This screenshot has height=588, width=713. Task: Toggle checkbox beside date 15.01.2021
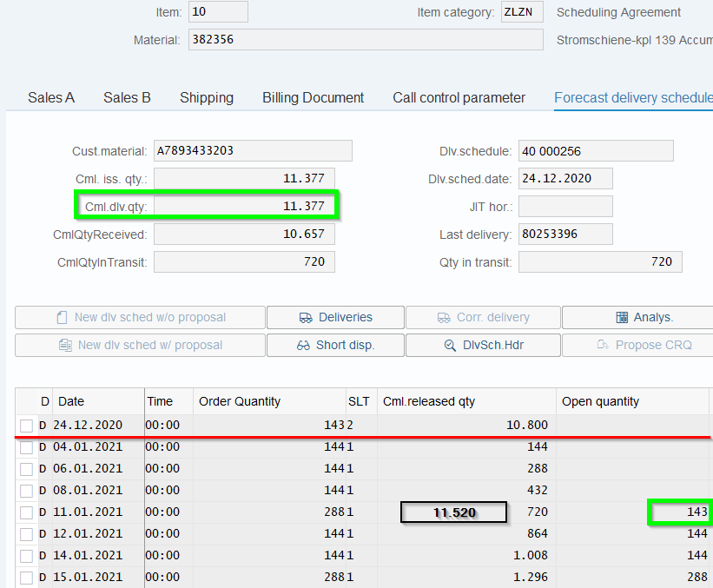27,578
